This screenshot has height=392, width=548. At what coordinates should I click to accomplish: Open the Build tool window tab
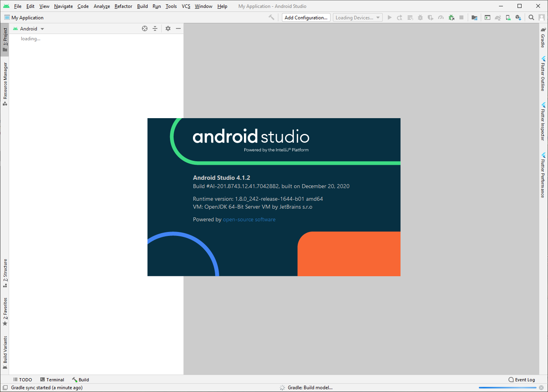pyautogui.click(x=81, y=379)
